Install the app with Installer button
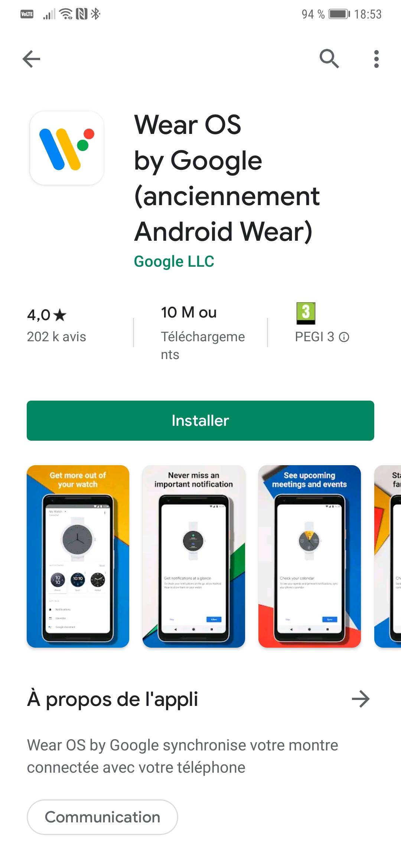401x868 pixels. pos(200,421)
